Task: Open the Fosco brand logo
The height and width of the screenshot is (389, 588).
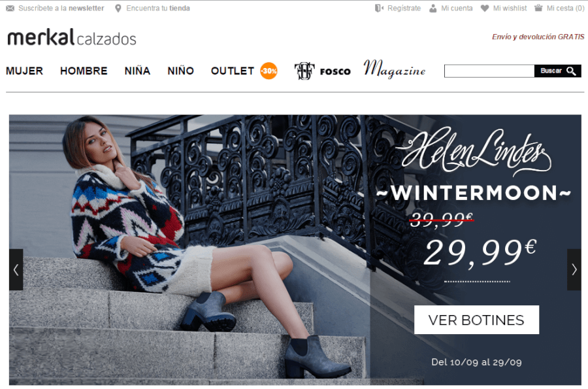Action: [x=323, y=71]
